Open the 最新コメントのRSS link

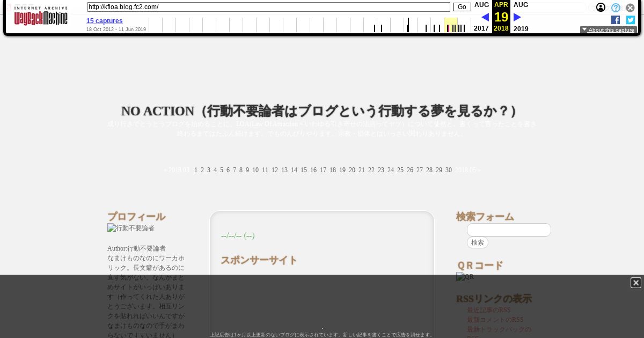tap(495, 320)
